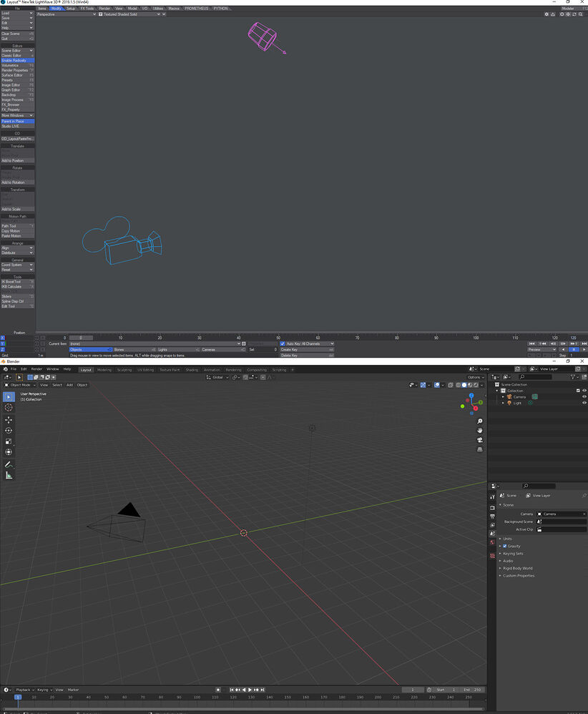
Task: Open the Perspective view dropdown in LightWave
Action: [67, 14]
